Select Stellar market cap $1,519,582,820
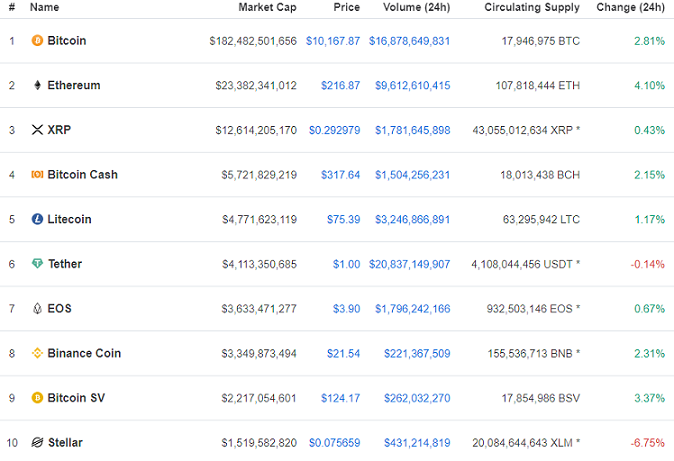 pyautogui.click(x=259, y=443)
